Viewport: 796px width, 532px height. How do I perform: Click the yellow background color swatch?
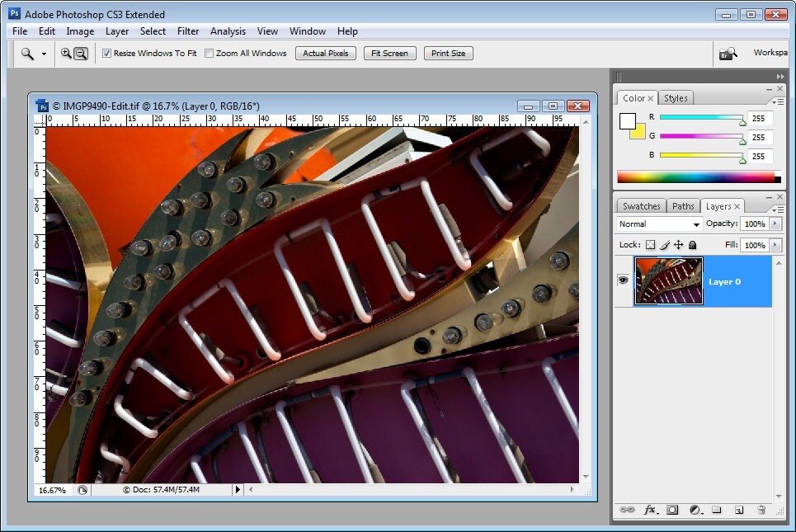click(x=639, y=133)
